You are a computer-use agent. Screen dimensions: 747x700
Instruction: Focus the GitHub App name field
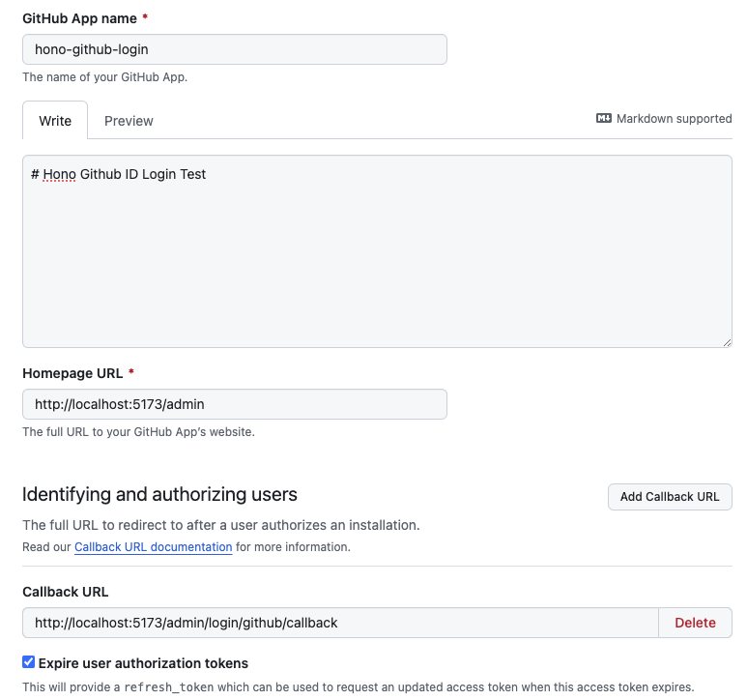(x=235, y=49)
